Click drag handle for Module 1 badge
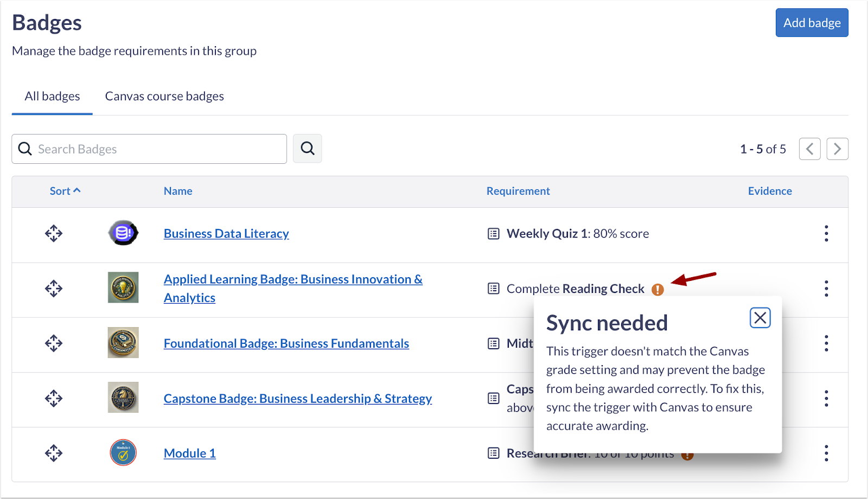Viewport: 868px width, 499px height. [54, 453]
